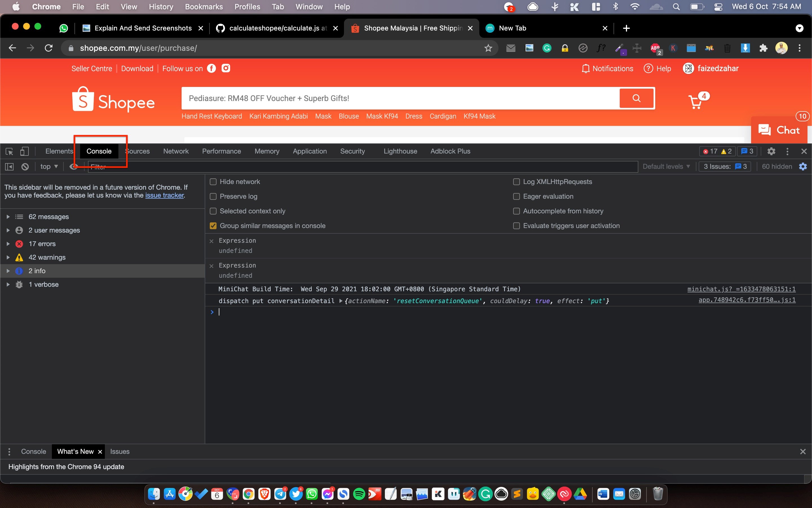
Task: Enable Autocomplete from history checkbox
Action: point(517,211)
